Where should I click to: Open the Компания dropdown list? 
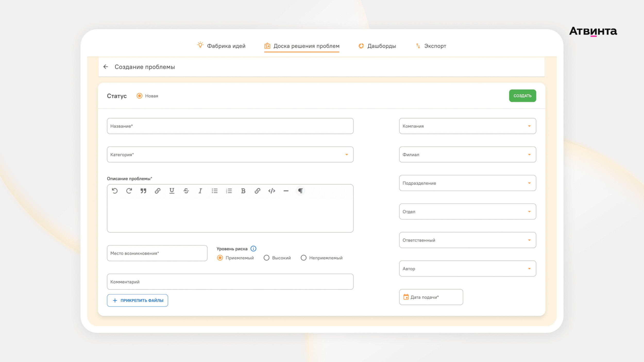point(529,126)
